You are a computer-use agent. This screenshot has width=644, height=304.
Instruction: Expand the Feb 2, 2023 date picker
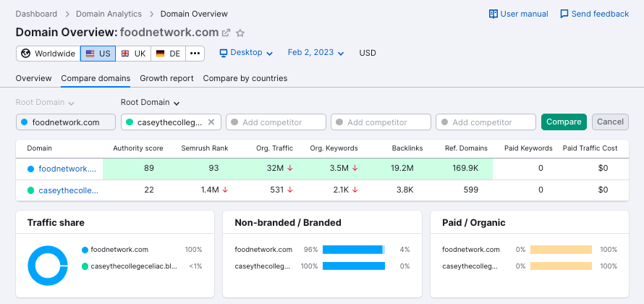(315, 53)
